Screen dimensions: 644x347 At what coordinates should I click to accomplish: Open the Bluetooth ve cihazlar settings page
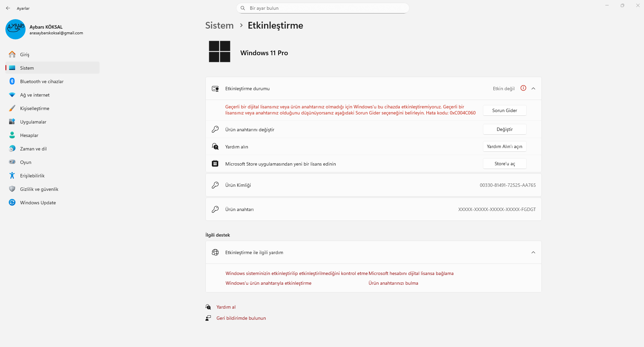click(52, 81)
